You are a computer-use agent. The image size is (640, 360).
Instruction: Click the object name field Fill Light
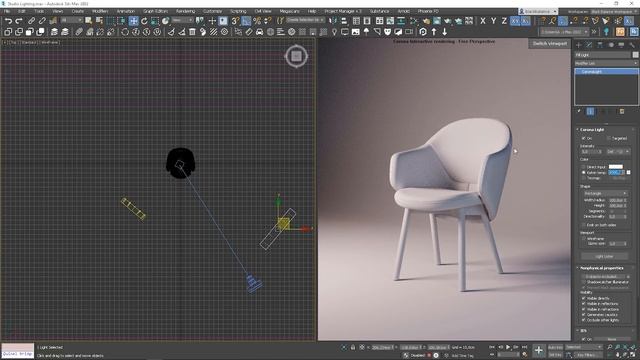602,55
